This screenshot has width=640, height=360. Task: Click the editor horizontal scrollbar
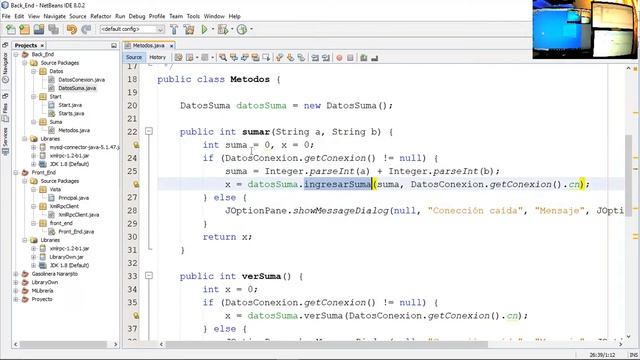(x=327, y=344)
